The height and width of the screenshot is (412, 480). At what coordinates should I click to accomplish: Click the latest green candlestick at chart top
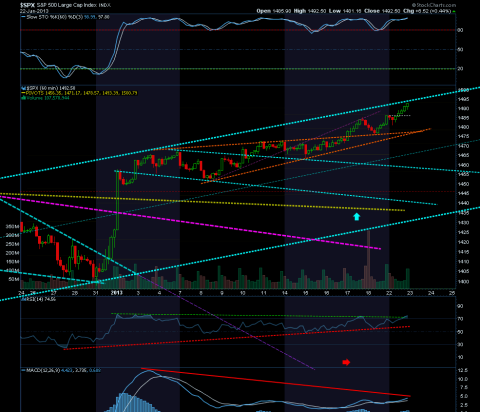407,106
